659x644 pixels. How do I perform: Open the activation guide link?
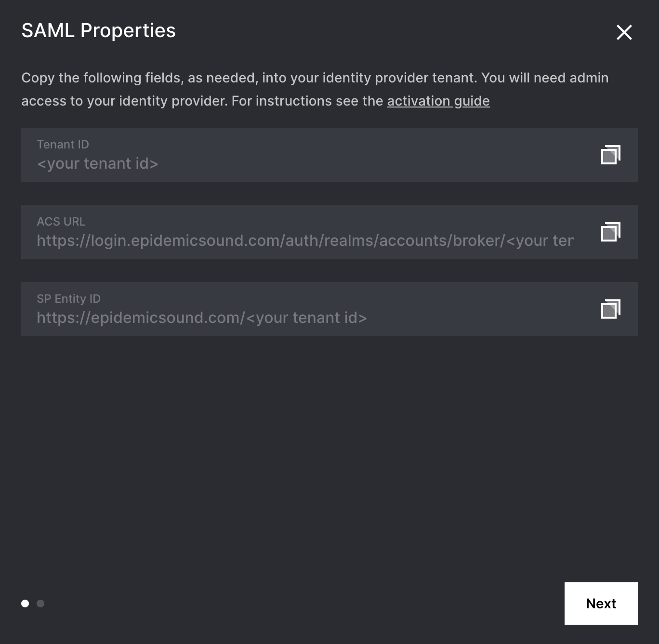438,101
